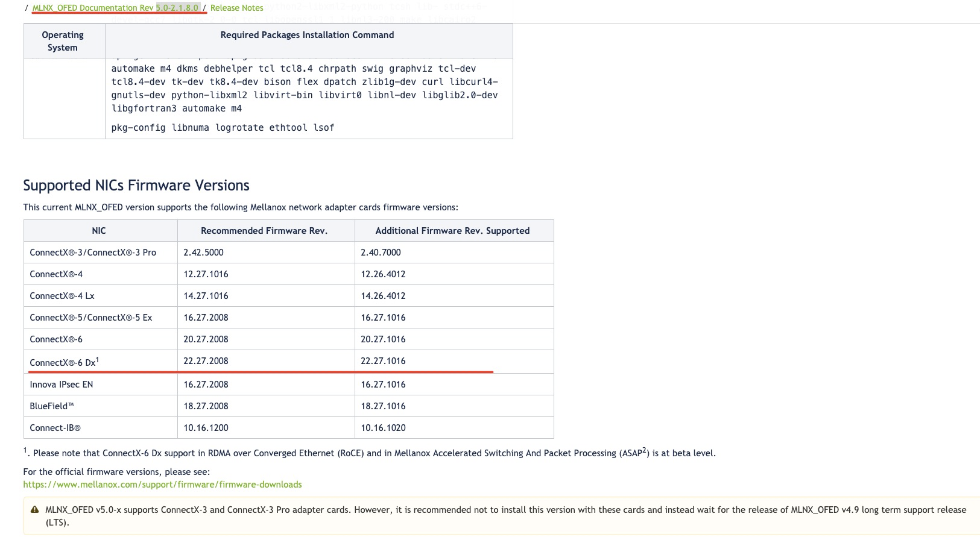
Task: Select the 'libgfortran3 automake m4' line
Action: 177,108
